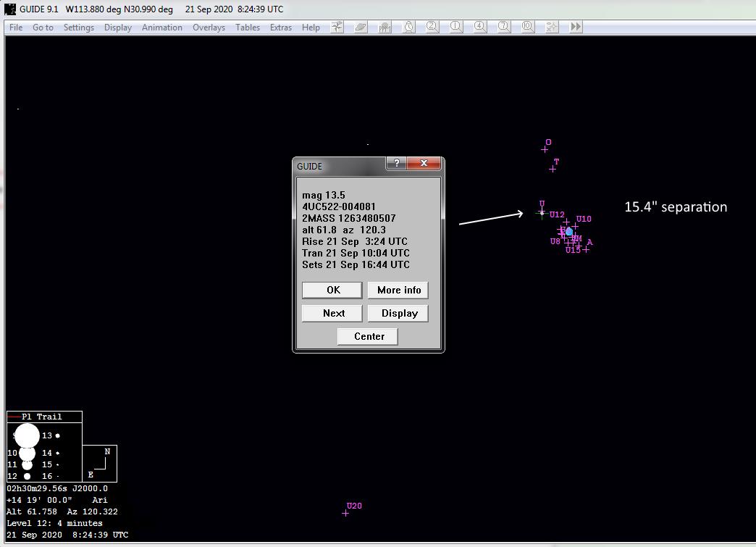Viewport: 756px width, 547px height.
Task: Click the toolbar icon left of fast forward
Action: (x=552, y=27)
